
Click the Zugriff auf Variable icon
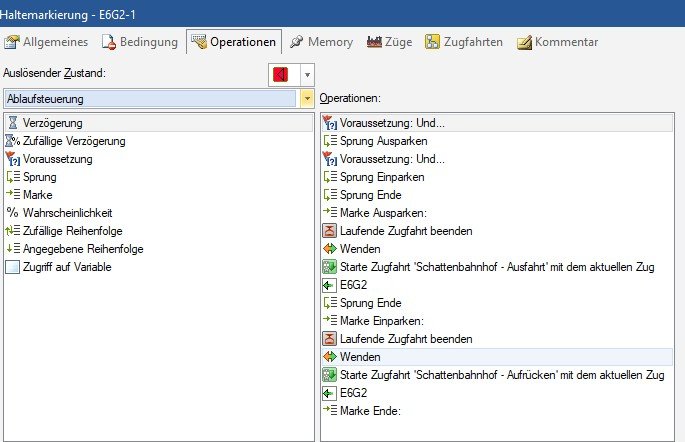(12, 267)
